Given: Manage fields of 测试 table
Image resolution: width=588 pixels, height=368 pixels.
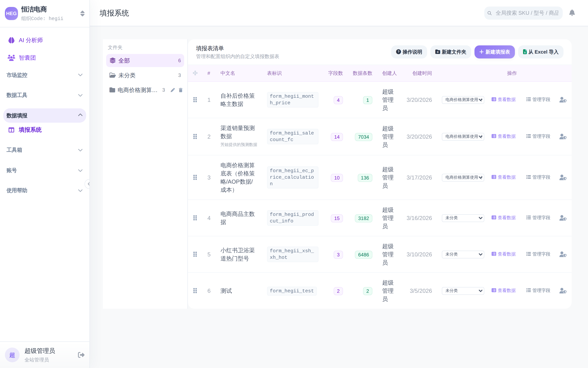Looking at the screenshot, I should pos(538,290).
